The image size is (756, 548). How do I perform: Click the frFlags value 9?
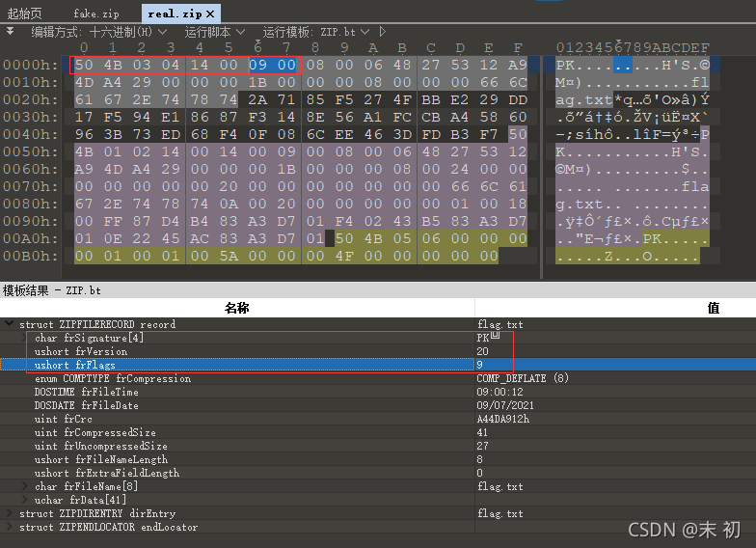point(480,365)
